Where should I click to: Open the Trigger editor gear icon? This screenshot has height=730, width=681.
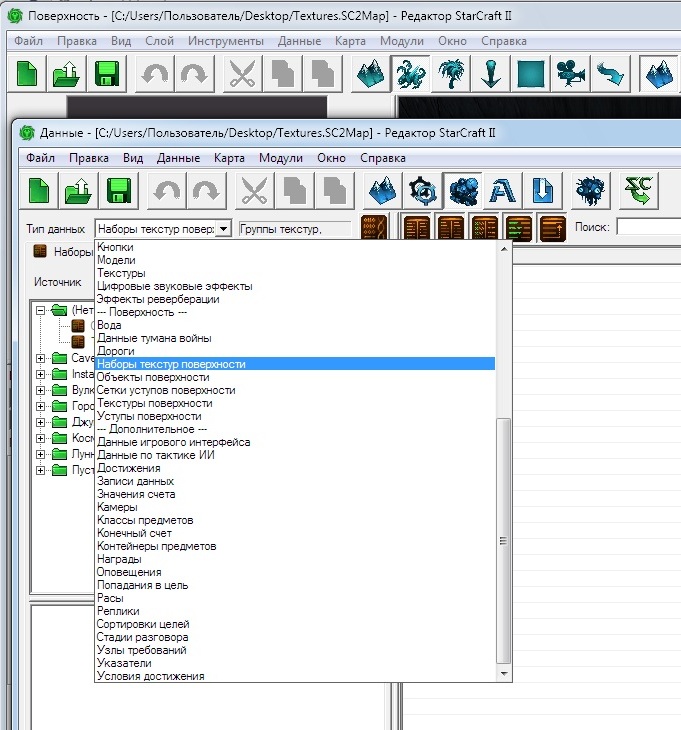pyautogui.click(x=423, y=190)
